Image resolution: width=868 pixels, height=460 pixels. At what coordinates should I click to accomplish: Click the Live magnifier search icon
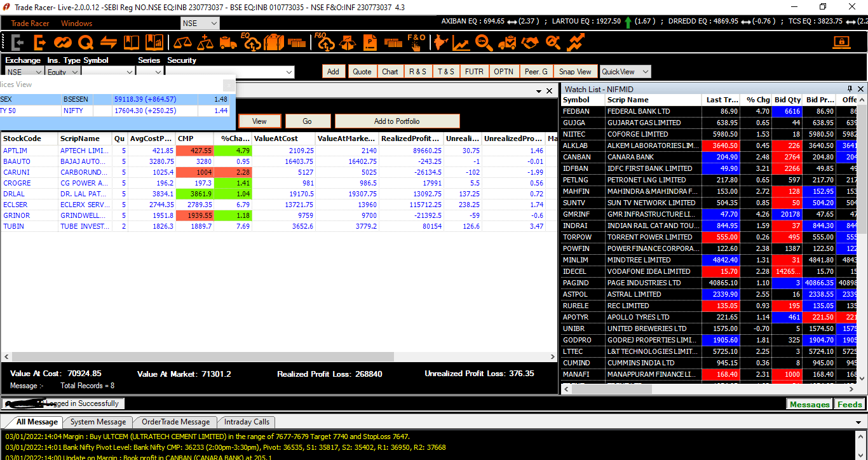pos(485,43)
